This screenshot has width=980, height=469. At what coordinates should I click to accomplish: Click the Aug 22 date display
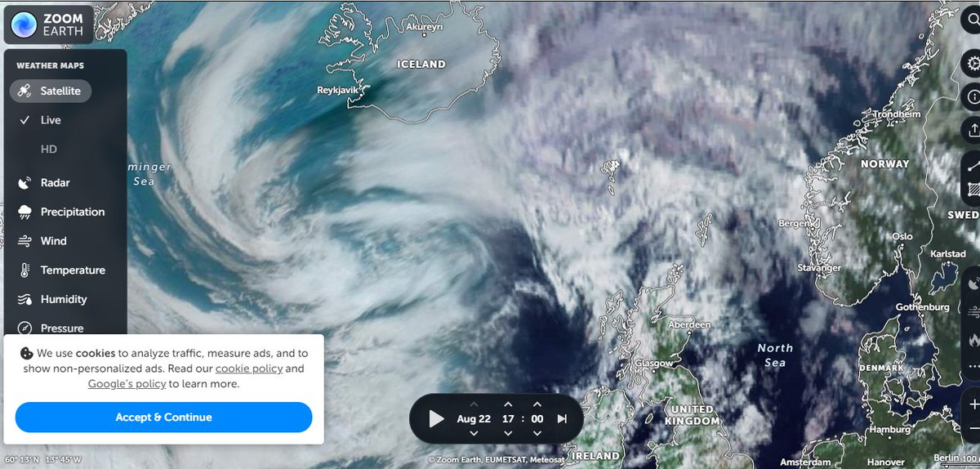tap(474, 419)
